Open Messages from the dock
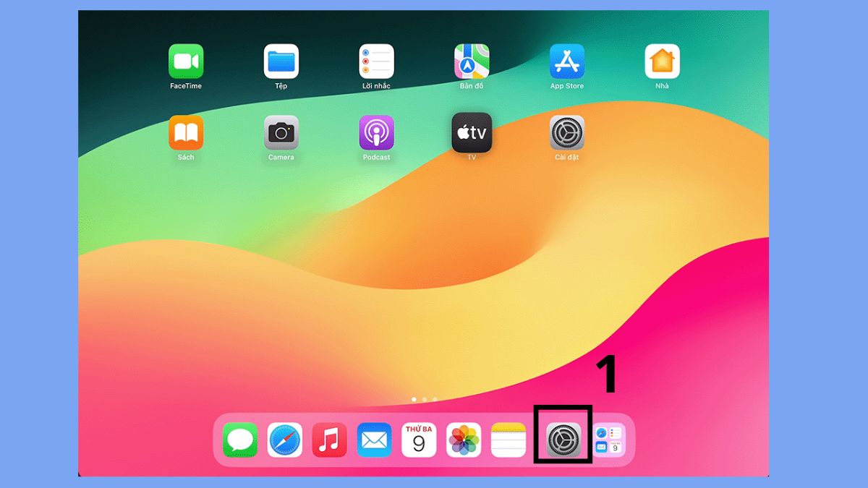Screen dimensions: 868x488 pyautogui.click(x=239, y=438)
